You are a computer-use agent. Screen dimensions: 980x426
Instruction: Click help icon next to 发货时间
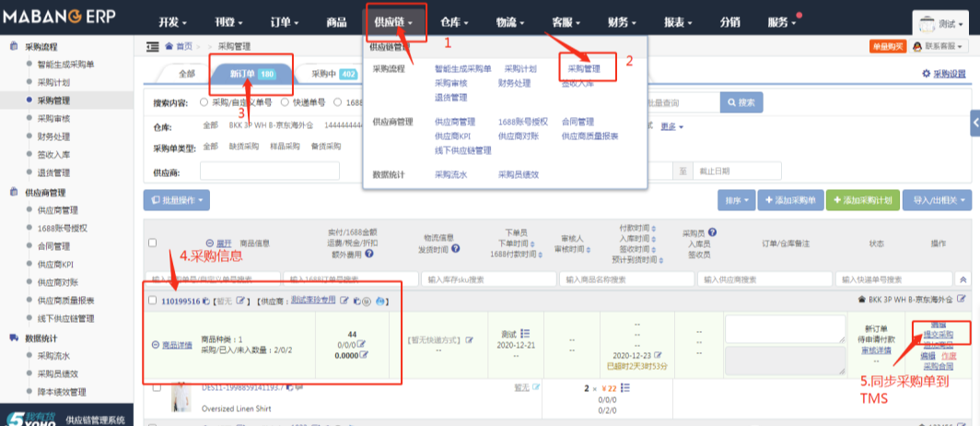(456, 248)
